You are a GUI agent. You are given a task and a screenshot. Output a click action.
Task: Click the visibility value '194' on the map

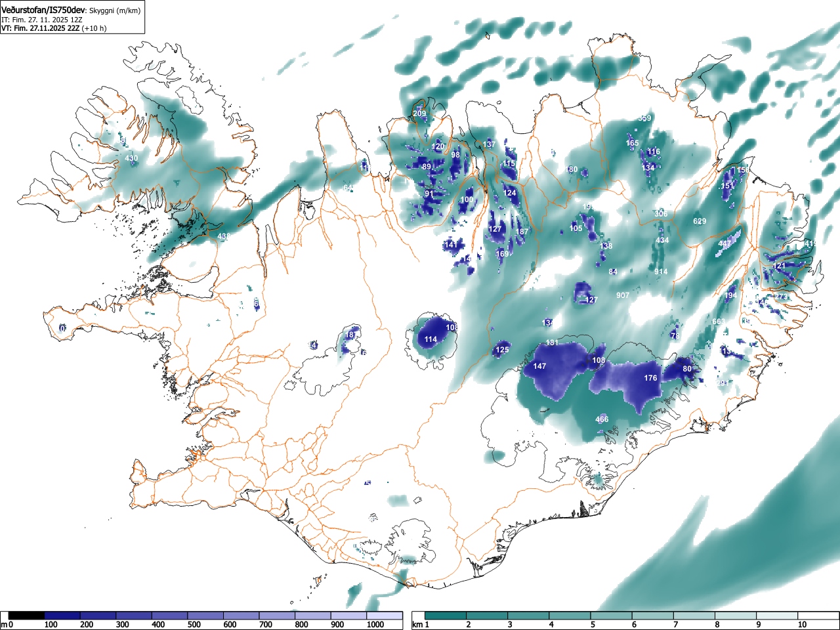tap(731, 295)
